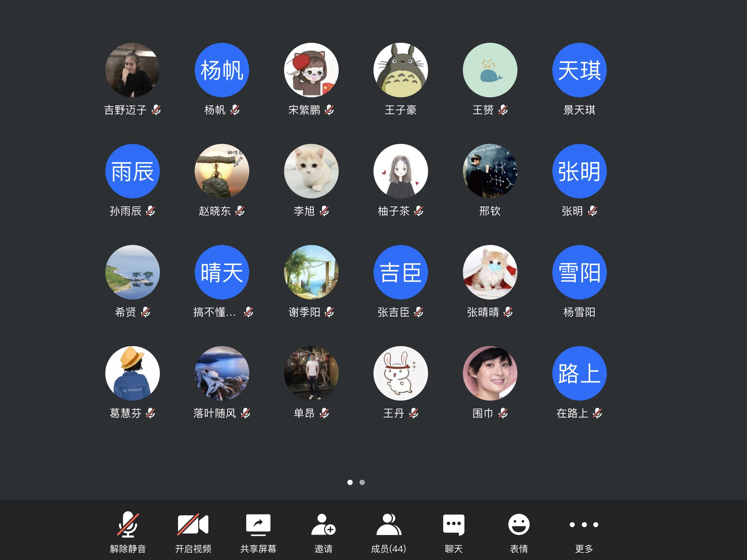The image size is (747, 560).
Task: Select the 在路上 participant avatar
Action: [x=580, y=373]
